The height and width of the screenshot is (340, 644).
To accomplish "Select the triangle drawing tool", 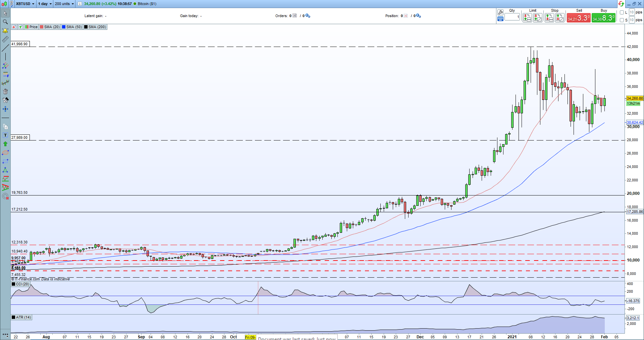I will 5,170.
